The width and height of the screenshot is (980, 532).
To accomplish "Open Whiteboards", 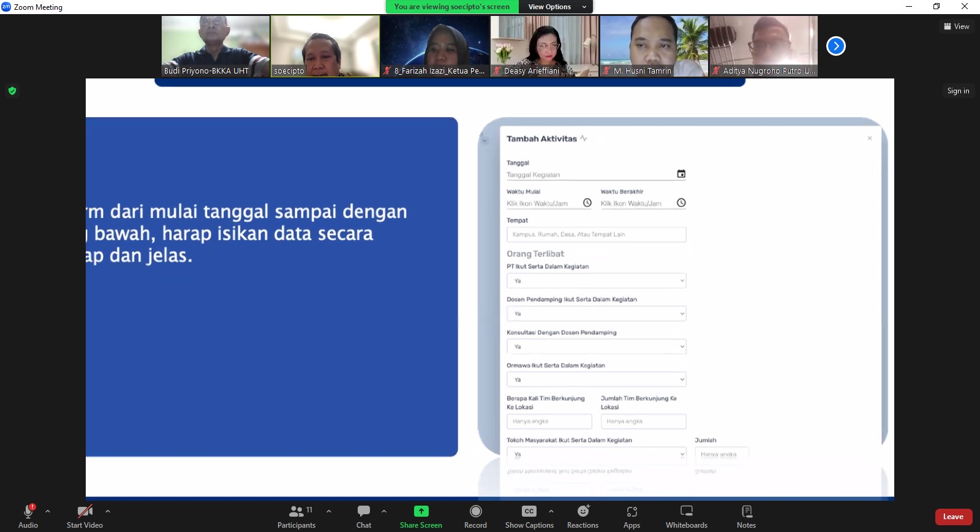I will (687, 516).
